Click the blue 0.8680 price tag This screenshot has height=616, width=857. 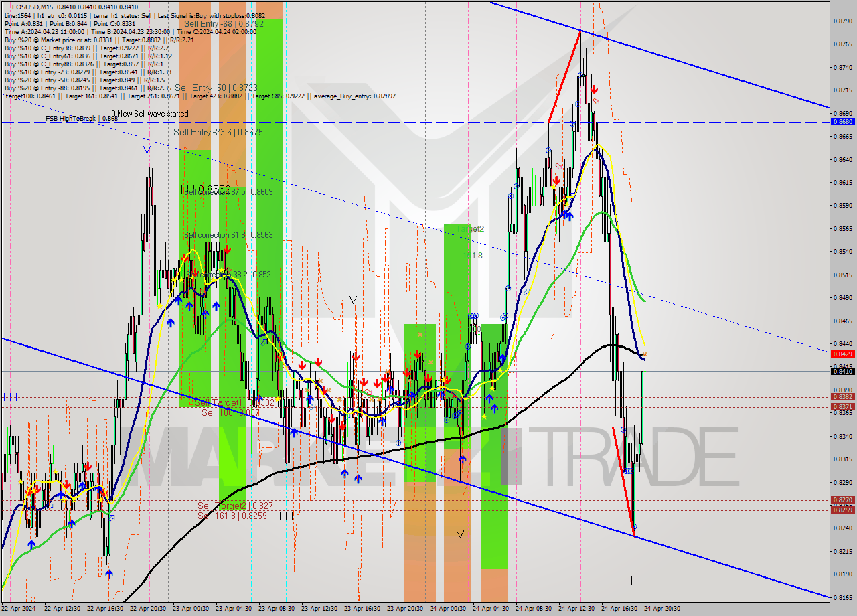coord(842,122)
